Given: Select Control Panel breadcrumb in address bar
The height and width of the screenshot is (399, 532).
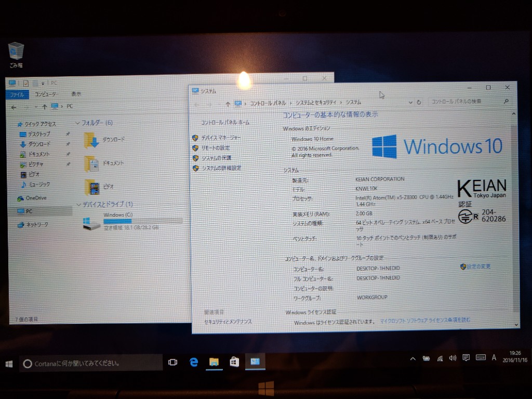Looking at the screenshot, I should [268, 103].
